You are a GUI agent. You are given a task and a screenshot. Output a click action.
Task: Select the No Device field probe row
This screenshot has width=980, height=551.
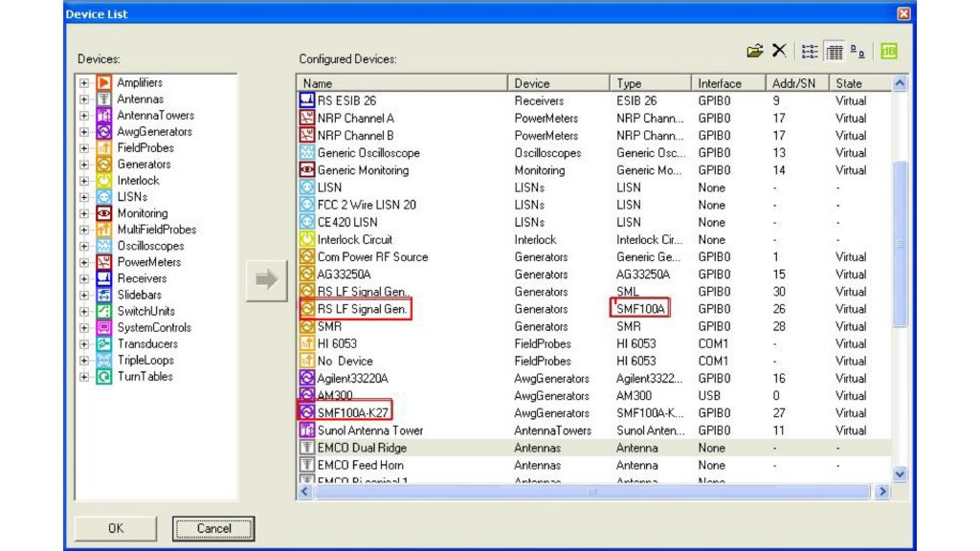coord(594,361)
